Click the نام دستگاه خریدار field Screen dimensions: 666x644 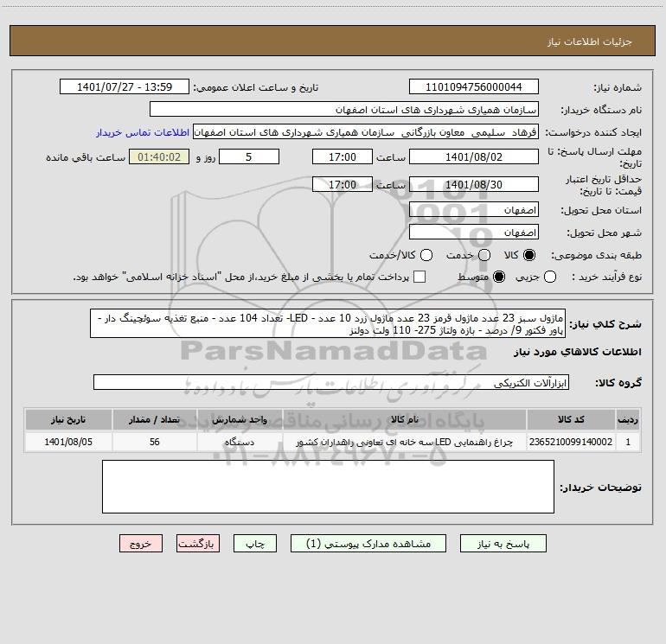point(344,109)
